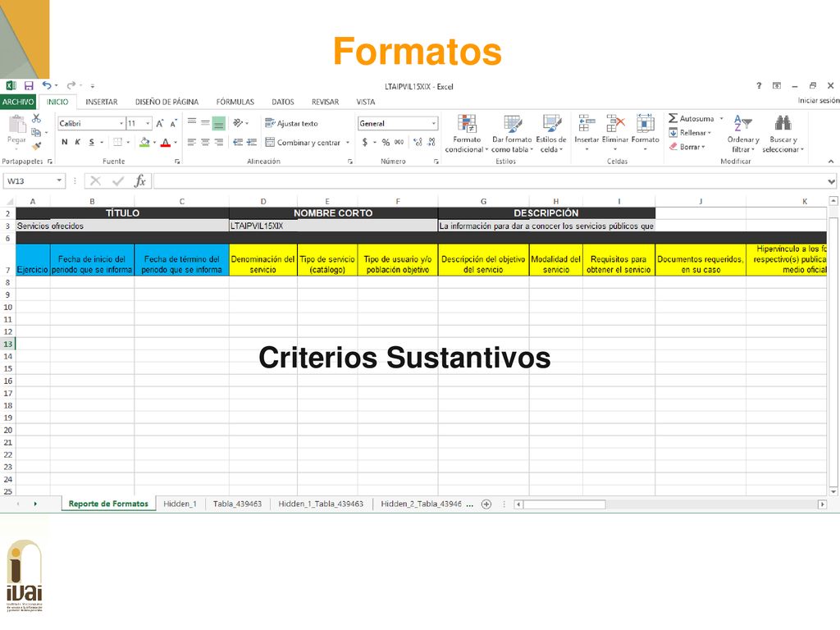The width and height of the screenshot is (840, 630).
Task: Expand the formula bar chevron
Action: point(831,181)
